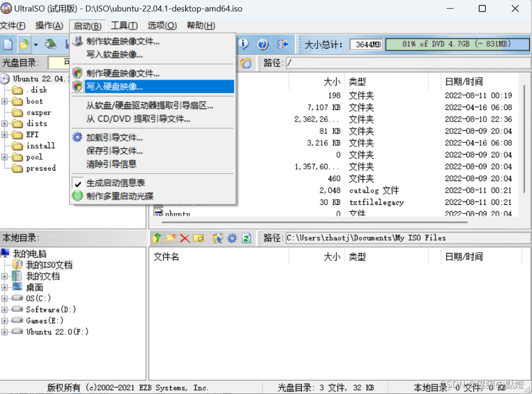The height and width of the screenshot is (394, 532).
Task: Expand the 桌面 node
Action: point(5,288)
